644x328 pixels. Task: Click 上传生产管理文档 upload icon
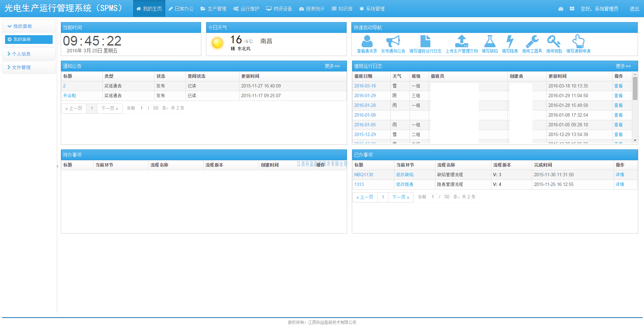462,42
